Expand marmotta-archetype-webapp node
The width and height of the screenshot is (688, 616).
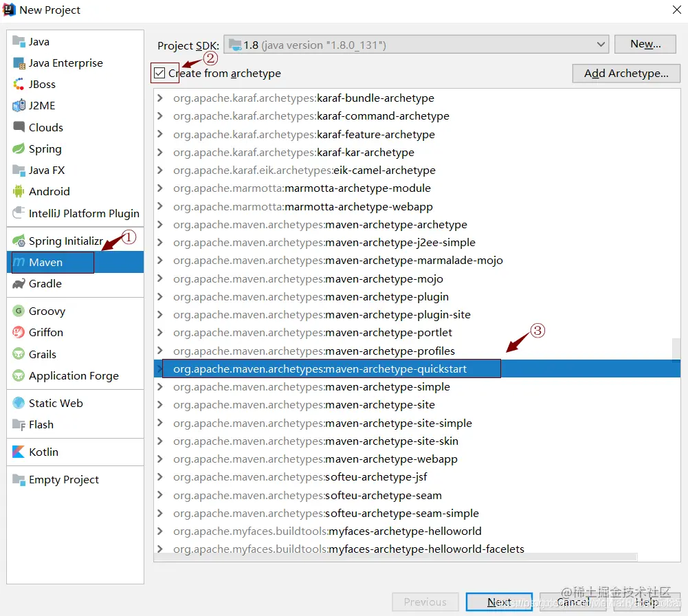coord(160,206)
